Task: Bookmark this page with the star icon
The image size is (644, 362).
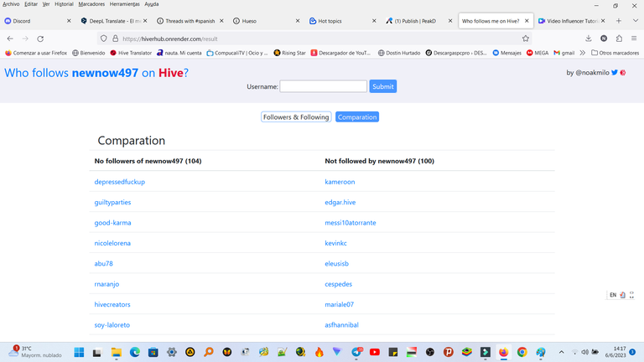Action: pos(526,39)
